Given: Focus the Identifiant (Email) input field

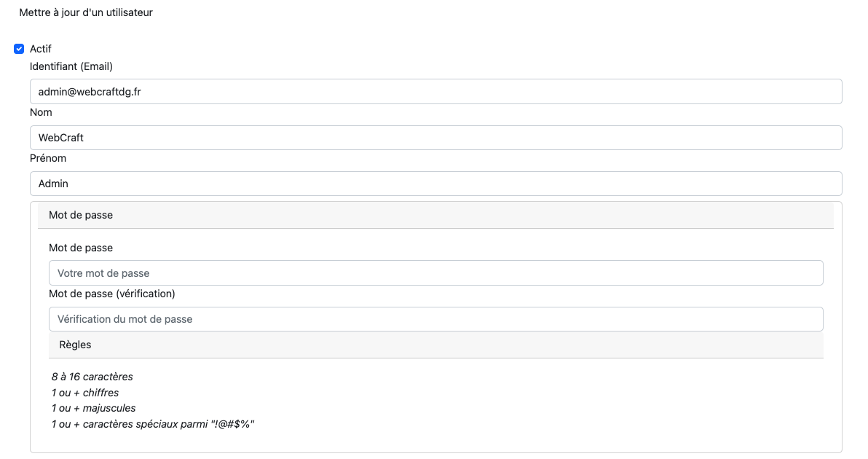Looking at the screenshot, I should pyautogui.click(x=435, y=92).
